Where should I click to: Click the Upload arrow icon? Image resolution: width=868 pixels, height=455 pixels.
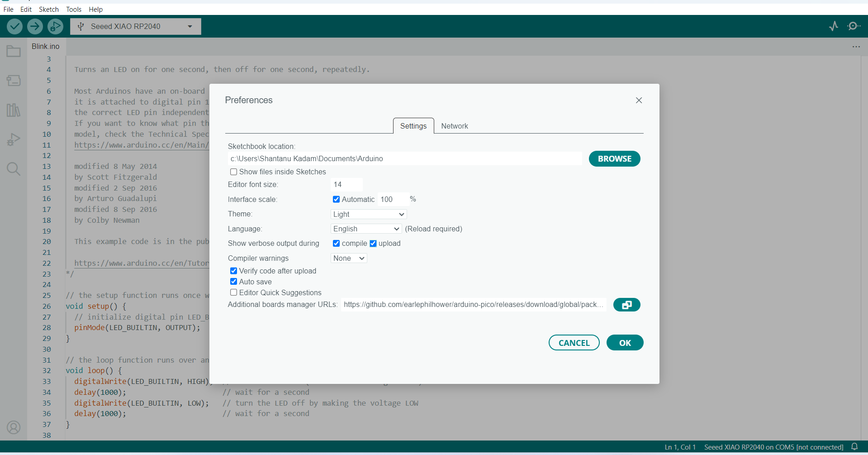click(35, 26)
